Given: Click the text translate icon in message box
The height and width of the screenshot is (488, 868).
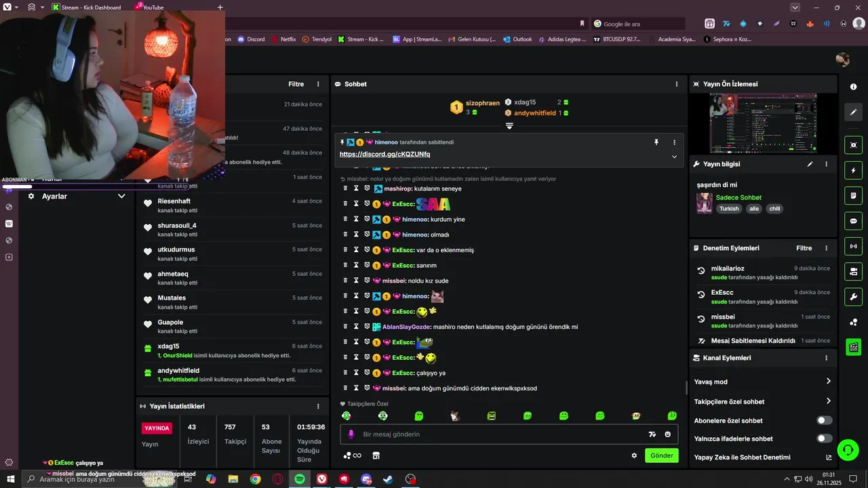Looking at the screenshot, I should pos(652,434).
